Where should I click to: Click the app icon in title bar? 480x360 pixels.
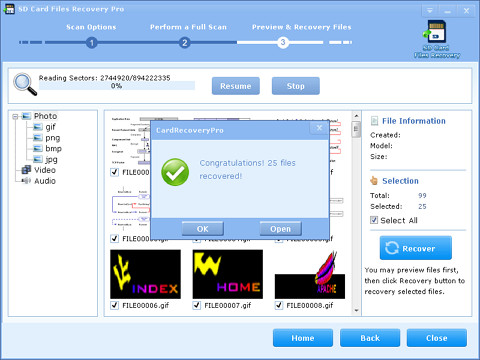[x=9, y=9]
